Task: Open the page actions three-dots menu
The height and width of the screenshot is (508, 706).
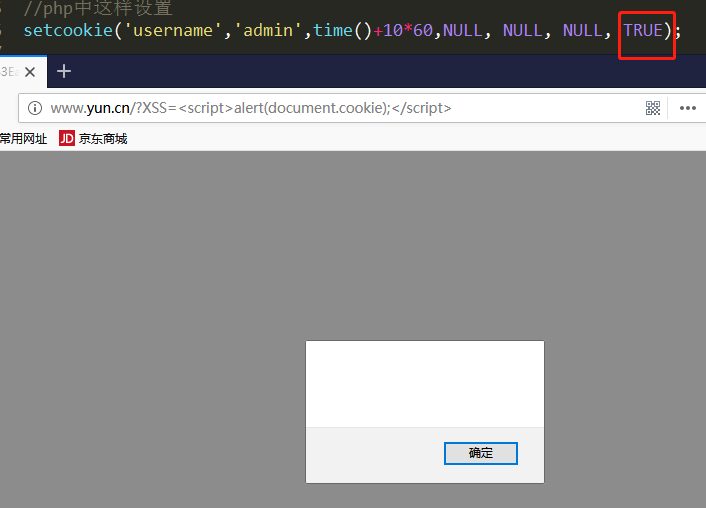Action: (x=688, y=108)
